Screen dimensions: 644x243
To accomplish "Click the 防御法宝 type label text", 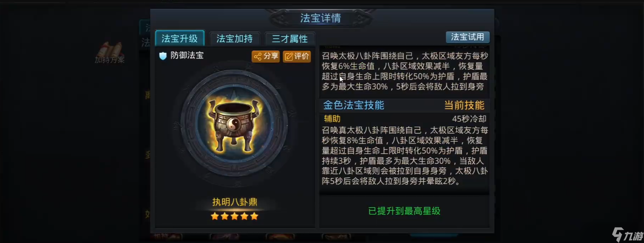I will click(x=187, y=55).
